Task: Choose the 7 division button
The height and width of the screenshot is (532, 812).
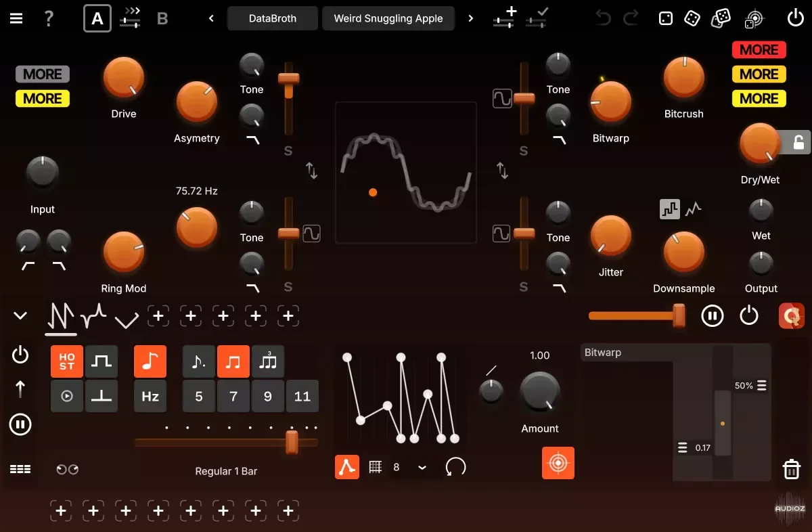Action: [233, 397]
